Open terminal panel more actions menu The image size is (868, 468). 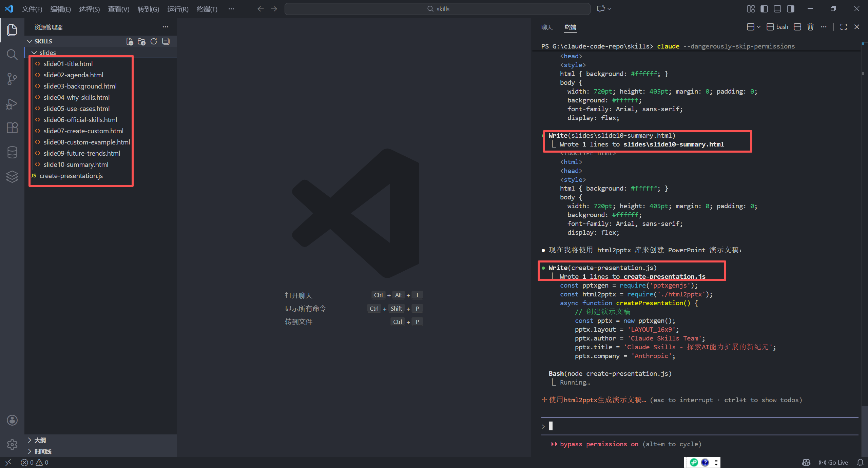(x=824, y=27)
